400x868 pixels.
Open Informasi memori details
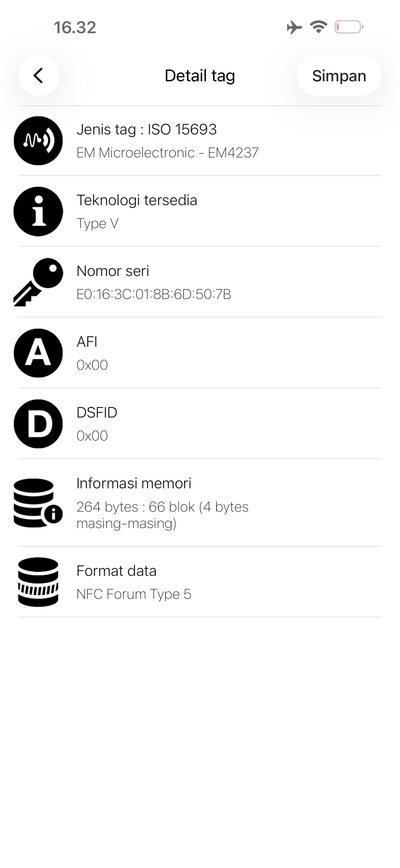200,503
